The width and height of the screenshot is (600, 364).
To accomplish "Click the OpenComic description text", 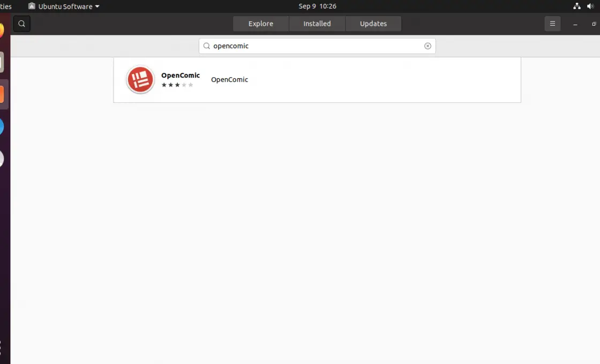I will click(x=230, y=80).
